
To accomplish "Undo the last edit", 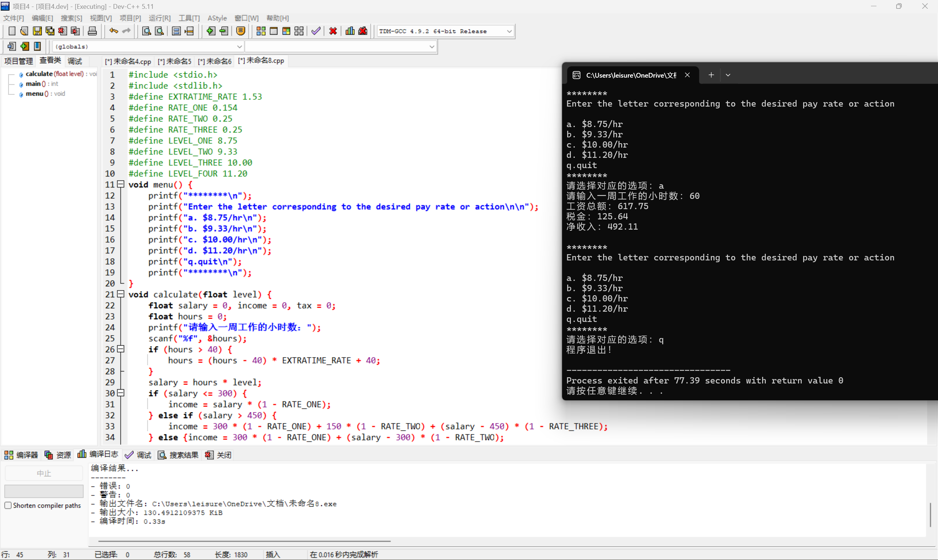I will pos(113,31).
